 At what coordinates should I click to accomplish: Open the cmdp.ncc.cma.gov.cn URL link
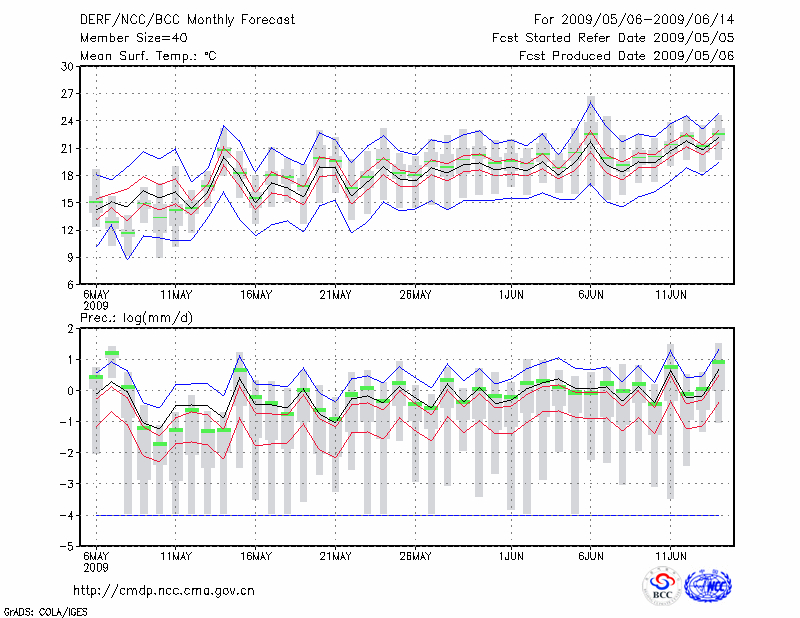pos(165,590)
